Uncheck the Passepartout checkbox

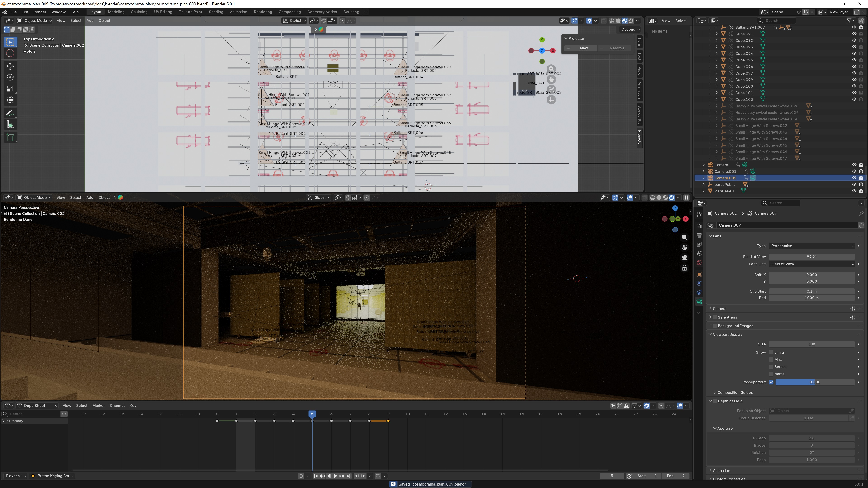(x=771, y=382)
